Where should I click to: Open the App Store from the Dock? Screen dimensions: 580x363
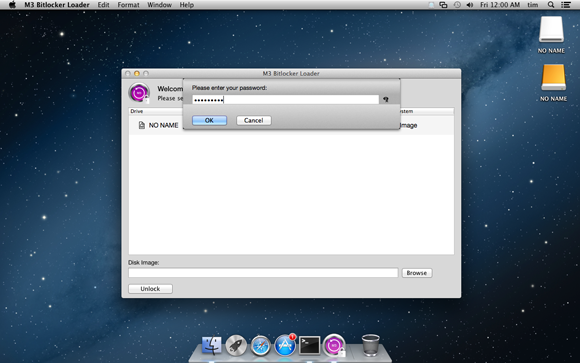click(x=285, y=346)
